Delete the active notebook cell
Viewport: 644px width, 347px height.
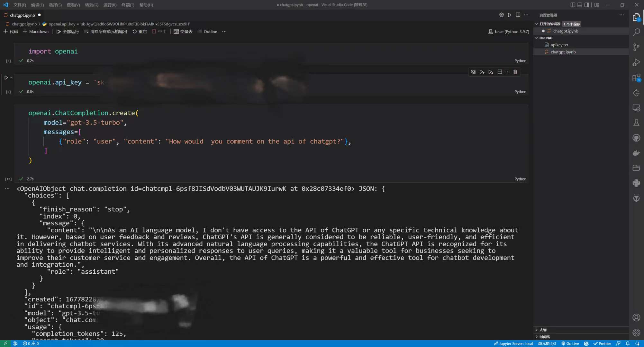point(515,72)
